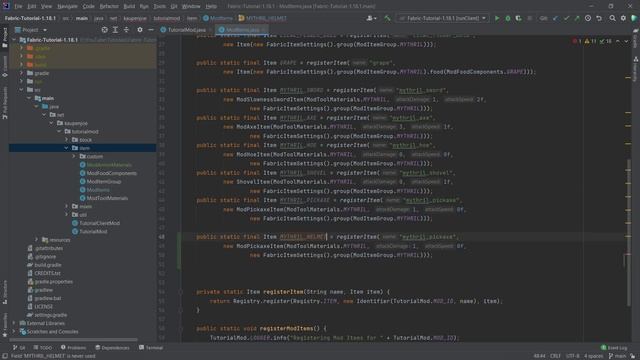Collapse the kaupenjoe package
The image size is (640, 360).
coord(52,123)
